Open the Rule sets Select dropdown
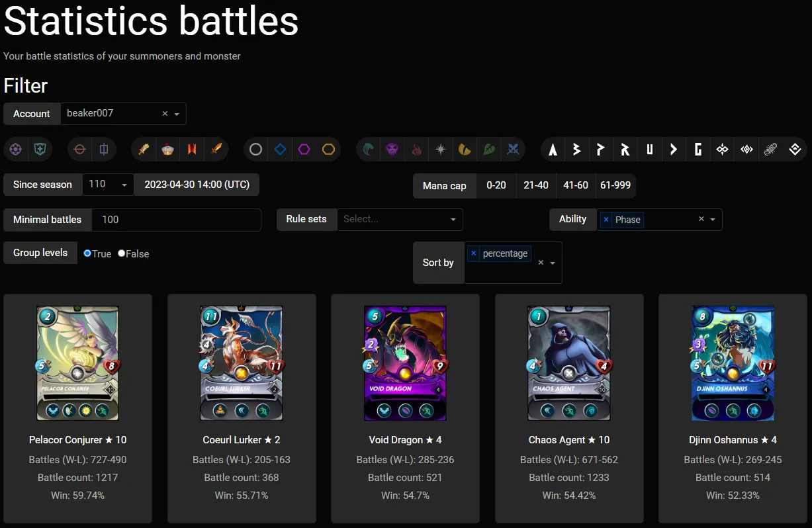812x528 pixels. point(400,219)
